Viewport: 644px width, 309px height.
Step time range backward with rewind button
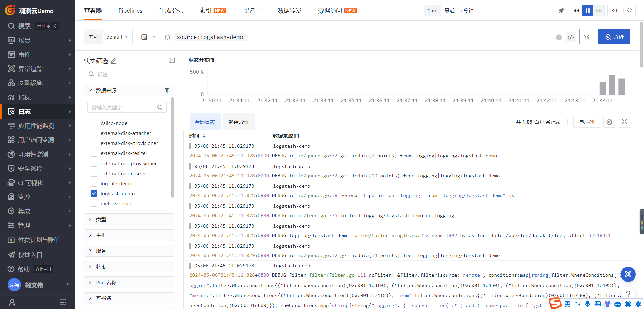pos(576,11)
